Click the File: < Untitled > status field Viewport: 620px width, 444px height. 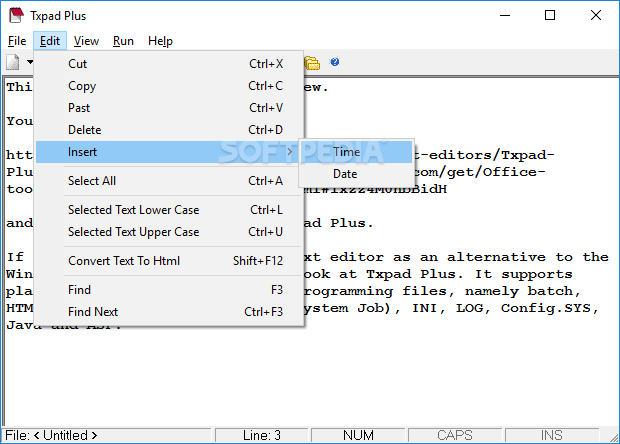[x=107, y=435]
